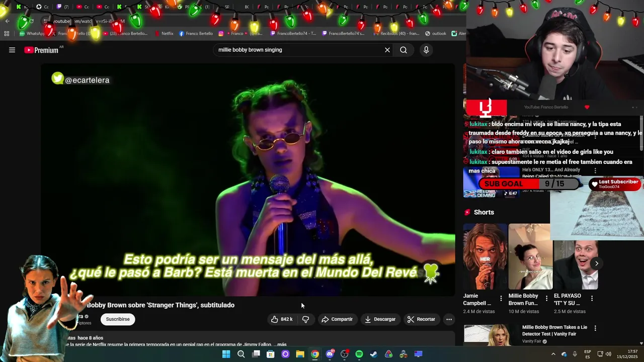Go to YouTube Premium home logo

(x=41, y=50)
